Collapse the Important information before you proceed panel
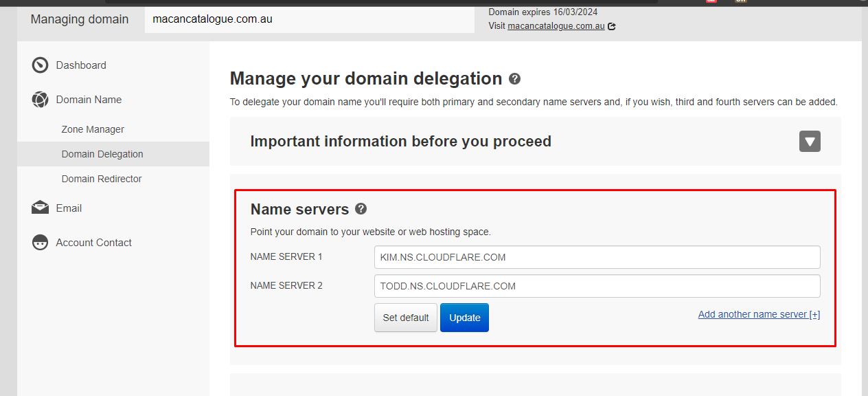Image resolution: width=868 pixels, height=396 pixels. pos(809,141)
